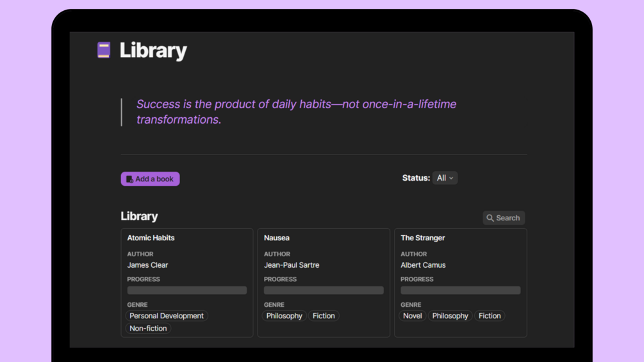644x362 pixels.
Task: Click the Fiction tag on The Stranger
Action: 490,316
